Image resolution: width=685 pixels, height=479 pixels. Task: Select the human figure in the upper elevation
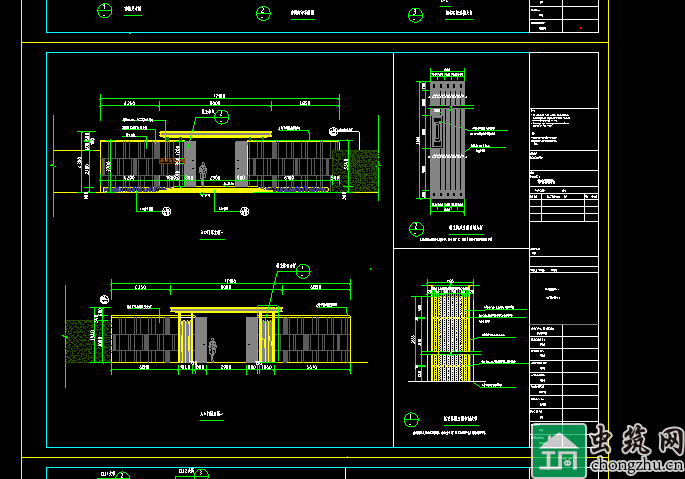tap(203, 172)
